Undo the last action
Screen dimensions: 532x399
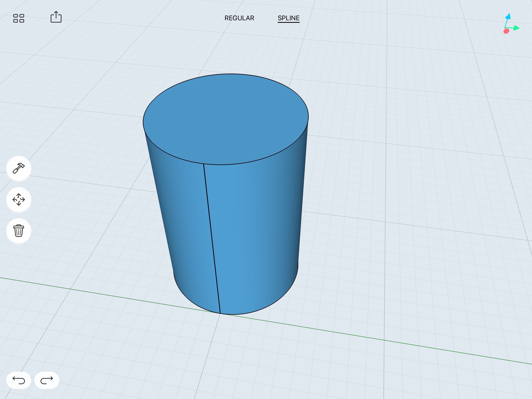pyautogui.click(x=18, y=380)
